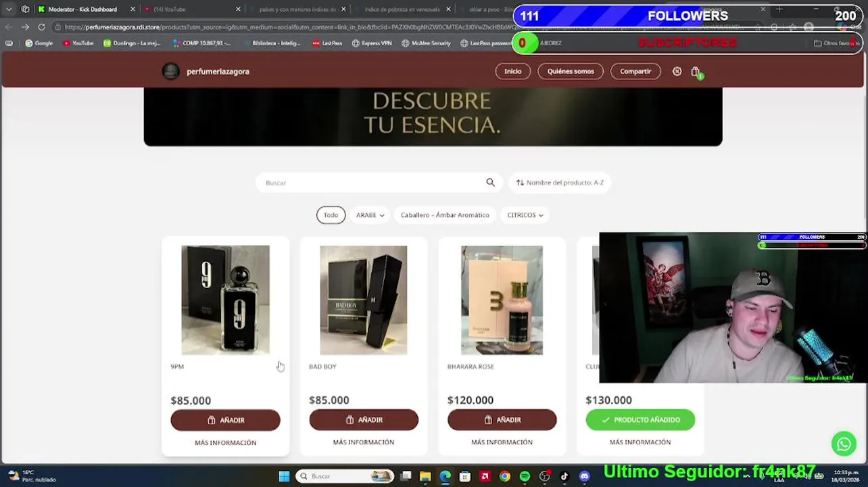Viewport: 868px width, 487px height.
Task: Select the Todo filter chip
Action: [x=331, y=215]
